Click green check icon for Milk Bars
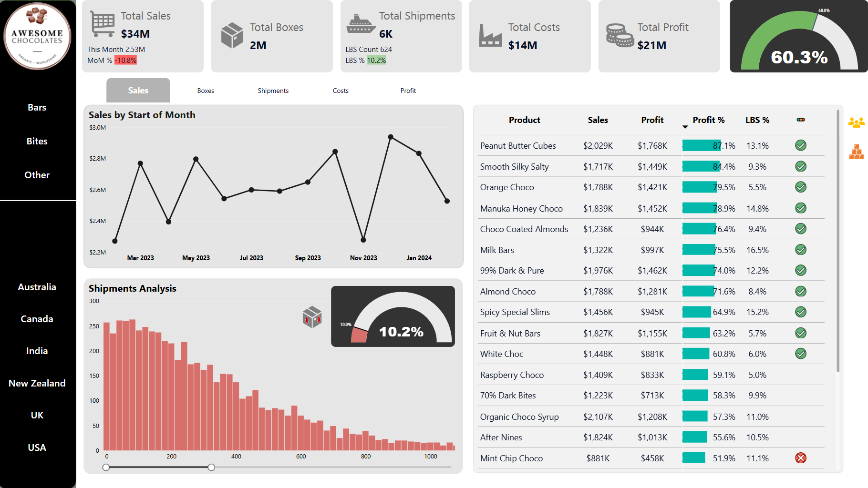The height and width of the screenshot is (488, 868). pyautogui.click(x=801, y=250)
